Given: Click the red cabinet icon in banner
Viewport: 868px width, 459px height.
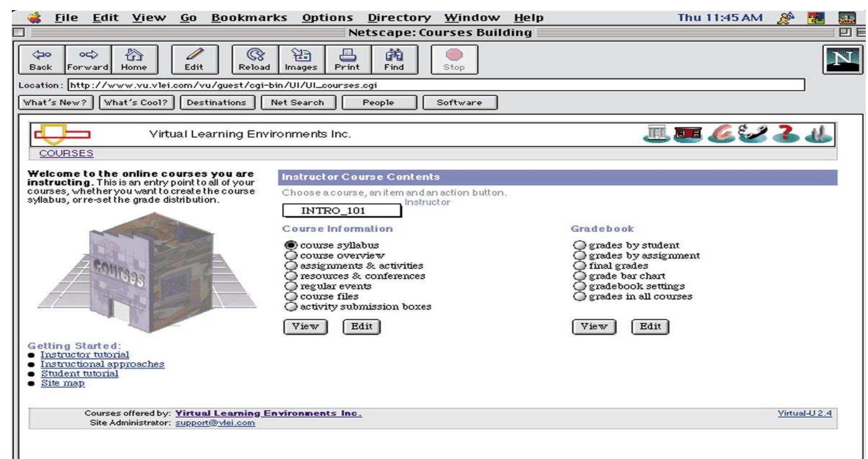Looking at the screenshot, I should tap(688, 134).
